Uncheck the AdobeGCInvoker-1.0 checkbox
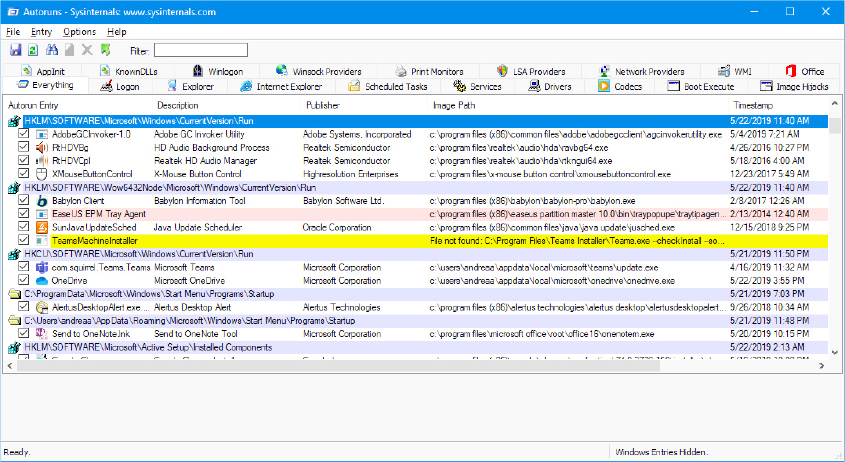Image resolution: width=845 pixels, height=462 pixels. tap(24, 133)
